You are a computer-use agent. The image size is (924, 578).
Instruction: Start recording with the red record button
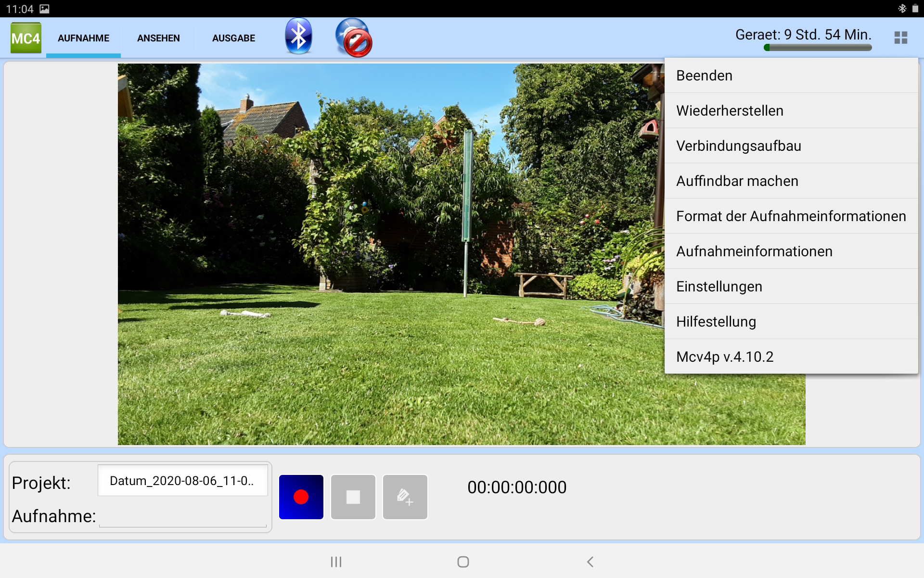[301, 497]
